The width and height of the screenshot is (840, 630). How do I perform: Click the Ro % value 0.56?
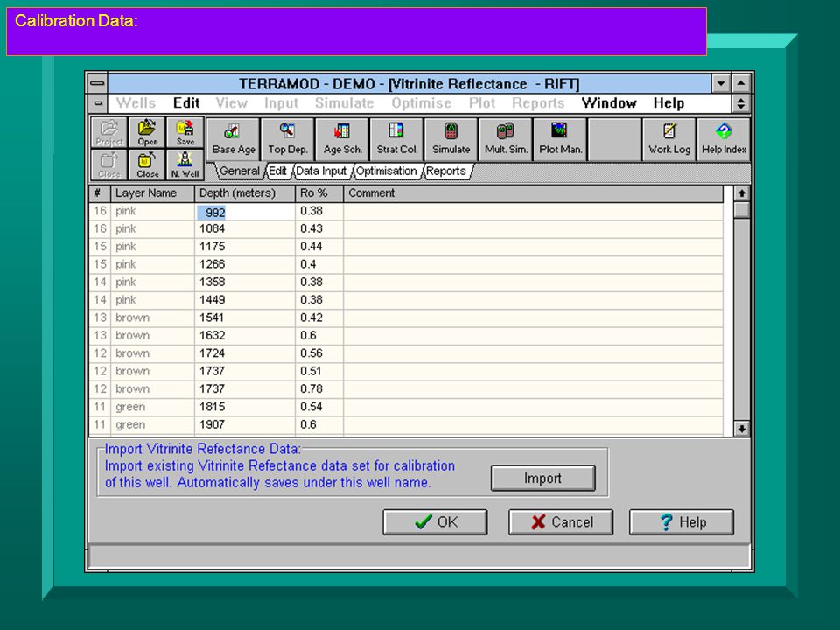319,353
